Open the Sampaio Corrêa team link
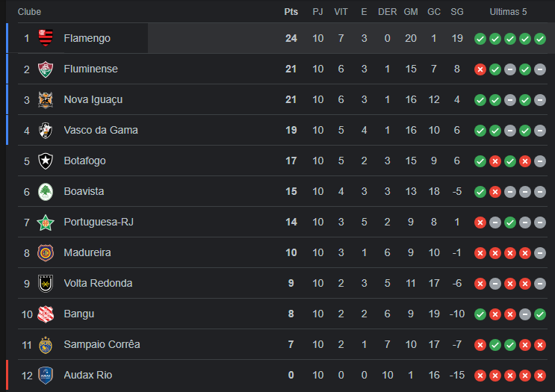Screen dimensions: 555x392 point(102,344)
